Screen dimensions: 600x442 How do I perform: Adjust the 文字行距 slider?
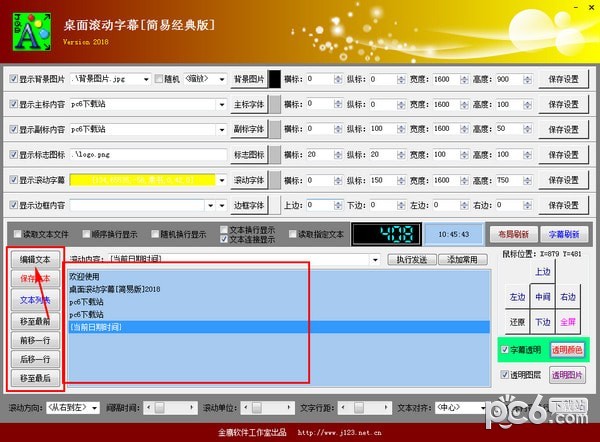pyautogui.click(x=365, y=408)
